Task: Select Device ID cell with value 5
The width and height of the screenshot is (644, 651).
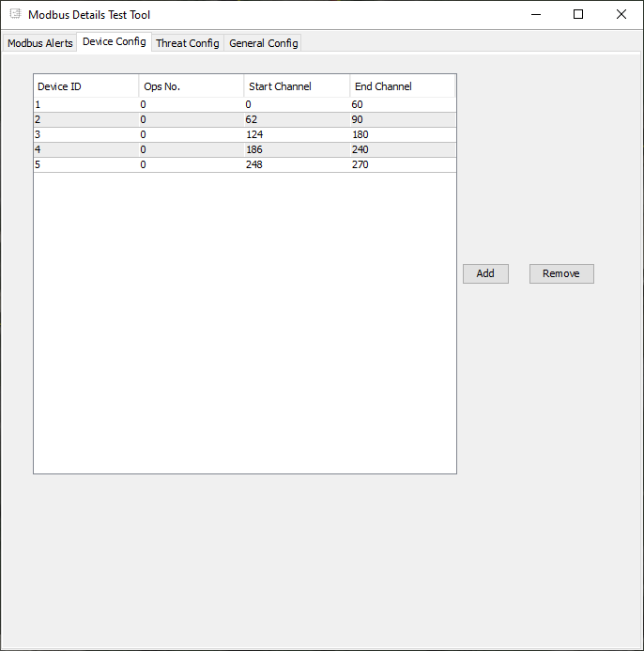Action: point(85,164)
